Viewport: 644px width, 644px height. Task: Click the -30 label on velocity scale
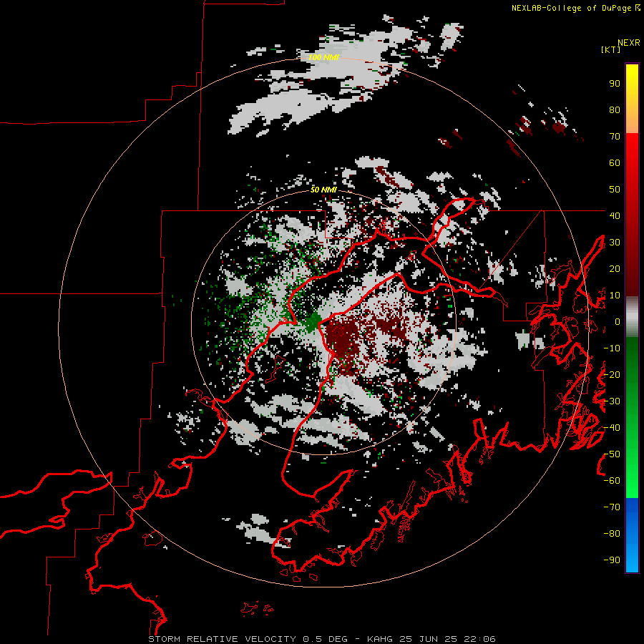[612, 401]
